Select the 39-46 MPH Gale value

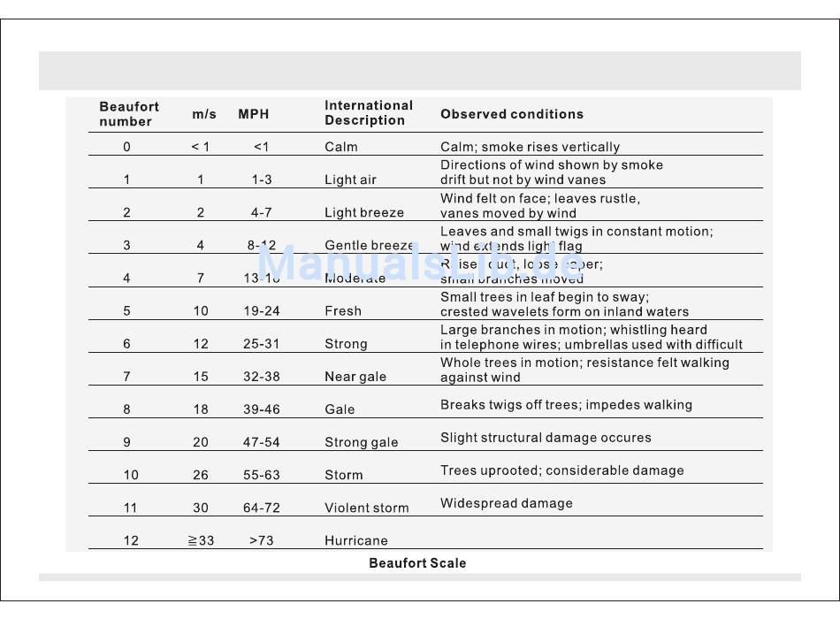coord(262,409)
